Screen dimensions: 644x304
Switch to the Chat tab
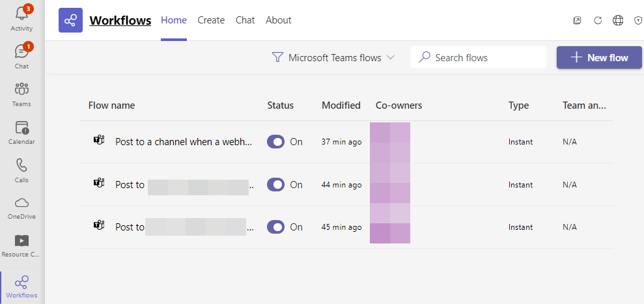click(x=245, y=20)
